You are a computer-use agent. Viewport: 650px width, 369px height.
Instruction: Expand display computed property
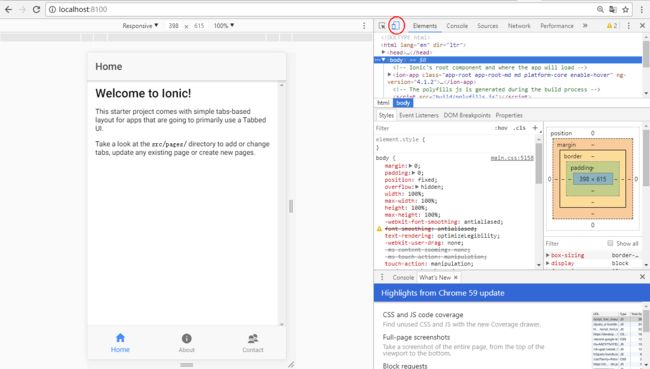tap(548, 263)
